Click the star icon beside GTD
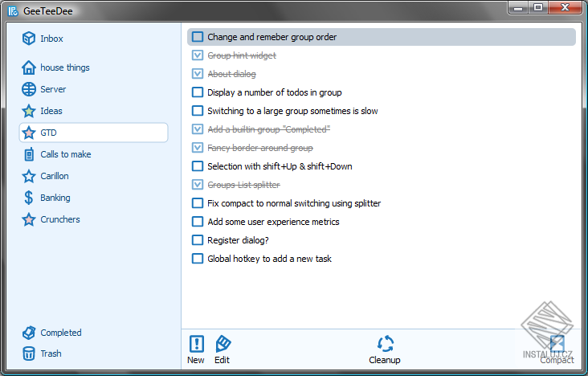 (29, 133)
